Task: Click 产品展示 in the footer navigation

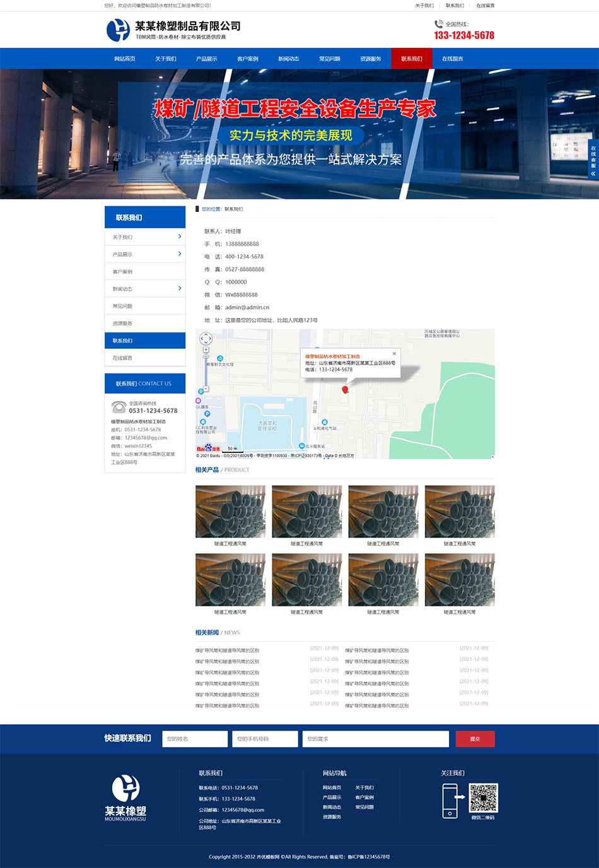Action: pos(332,797)
